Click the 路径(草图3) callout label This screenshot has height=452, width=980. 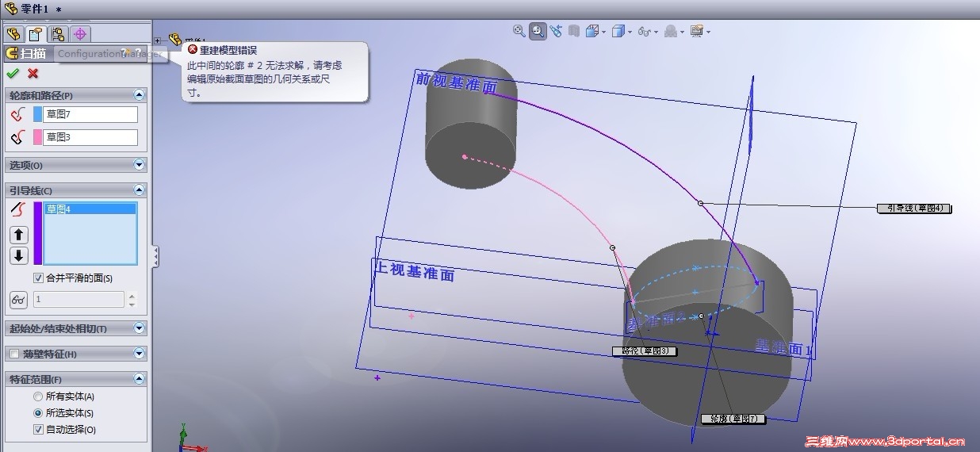[645, 350]
